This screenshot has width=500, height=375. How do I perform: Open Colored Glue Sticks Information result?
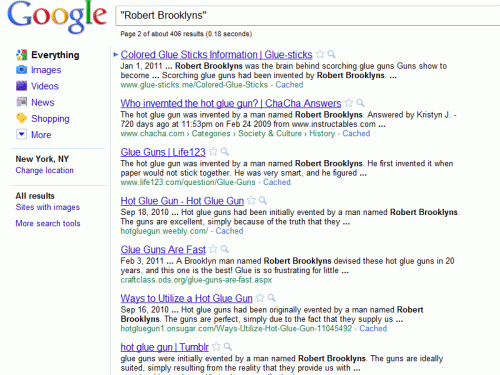pos(216,55)
